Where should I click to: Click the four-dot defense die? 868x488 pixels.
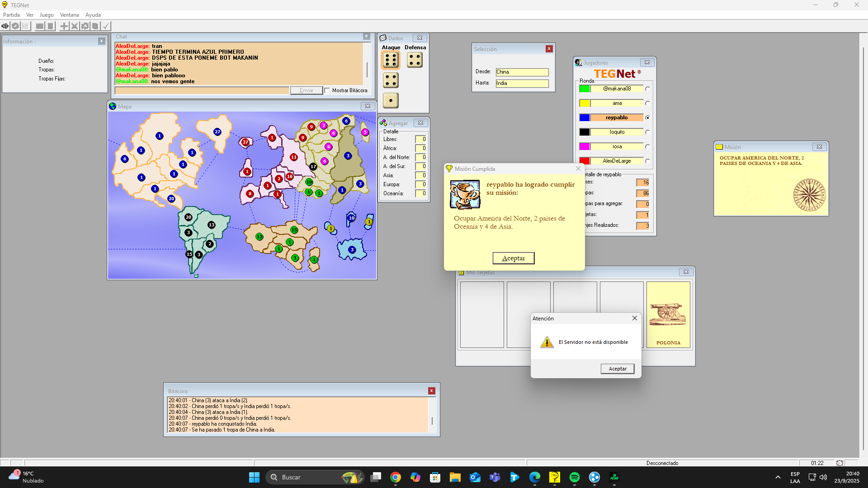pos(415,60)
